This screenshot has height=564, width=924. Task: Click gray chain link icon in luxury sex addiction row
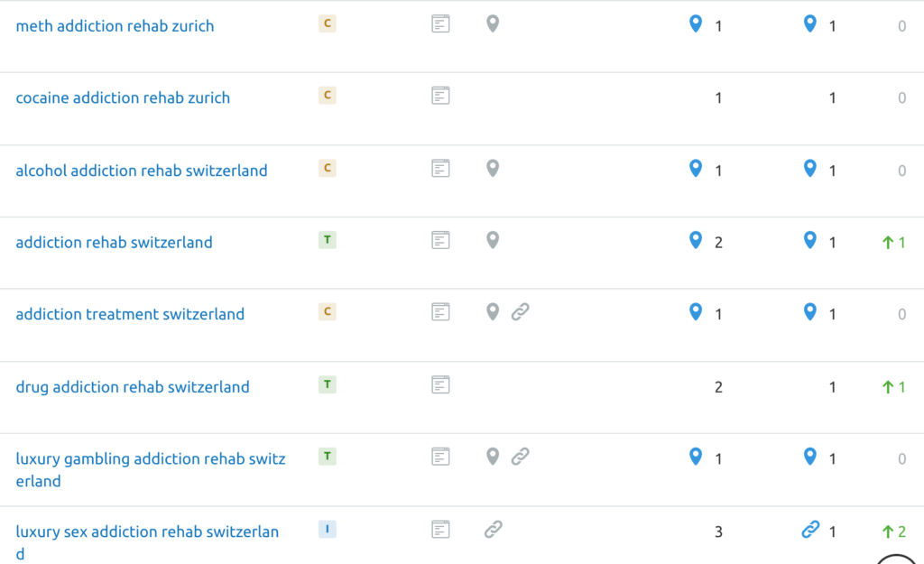pos(494,529)
